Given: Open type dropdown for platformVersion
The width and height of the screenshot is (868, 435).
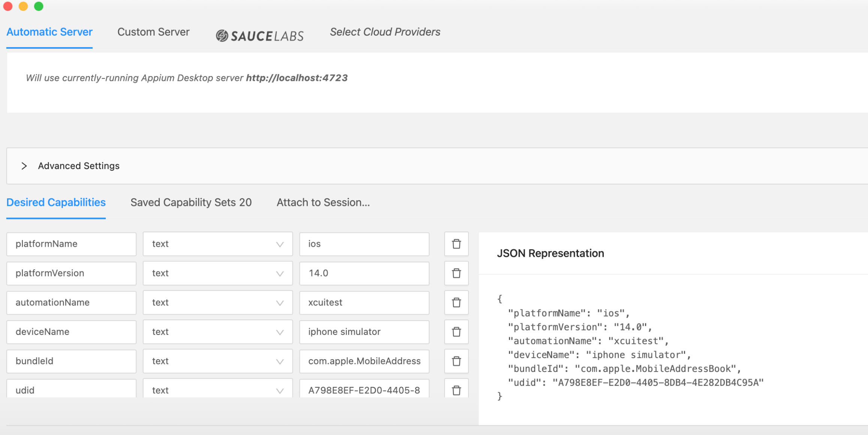Looking at the screenshot, I should click(218, 273).
